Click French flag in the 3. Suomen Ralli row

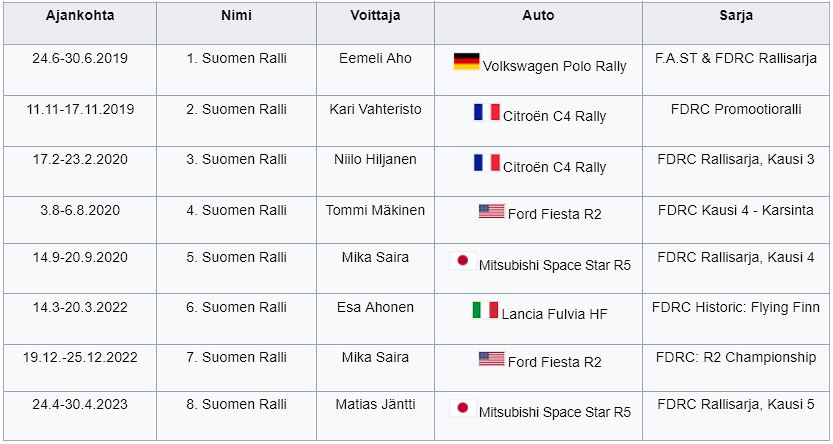point(487,162)
